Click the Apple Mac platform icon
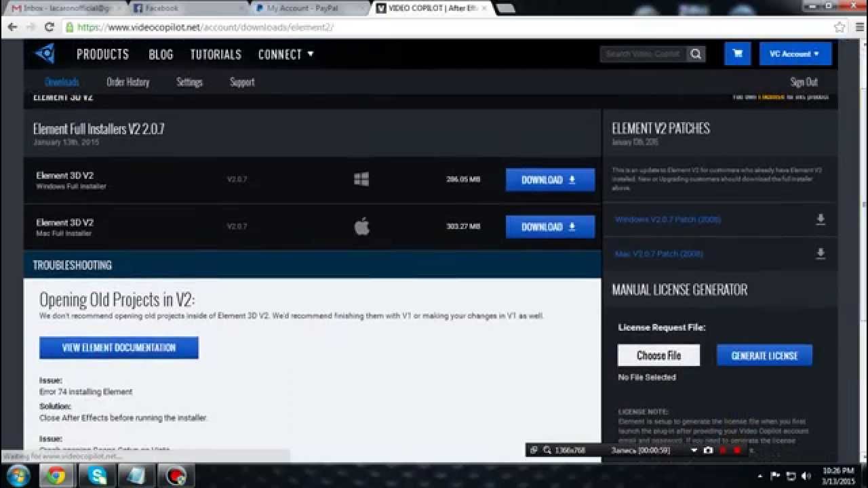 [x=362, y=227]
